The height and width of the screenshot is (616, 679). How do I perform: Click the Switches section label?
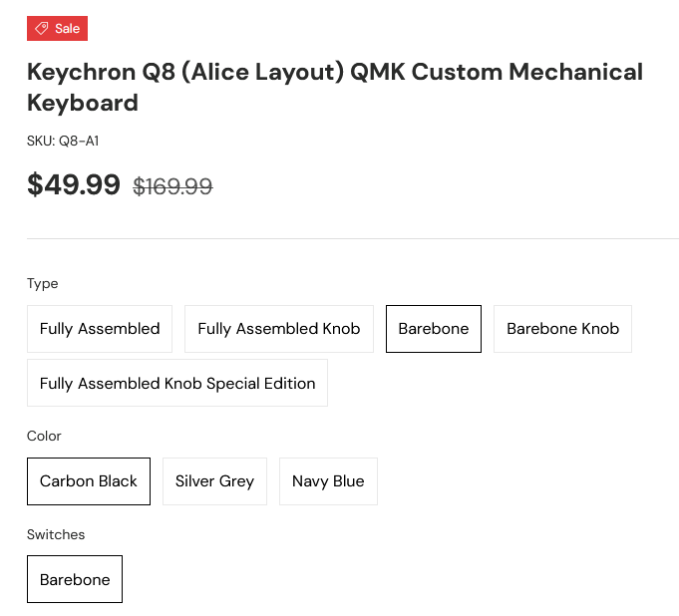56,535
